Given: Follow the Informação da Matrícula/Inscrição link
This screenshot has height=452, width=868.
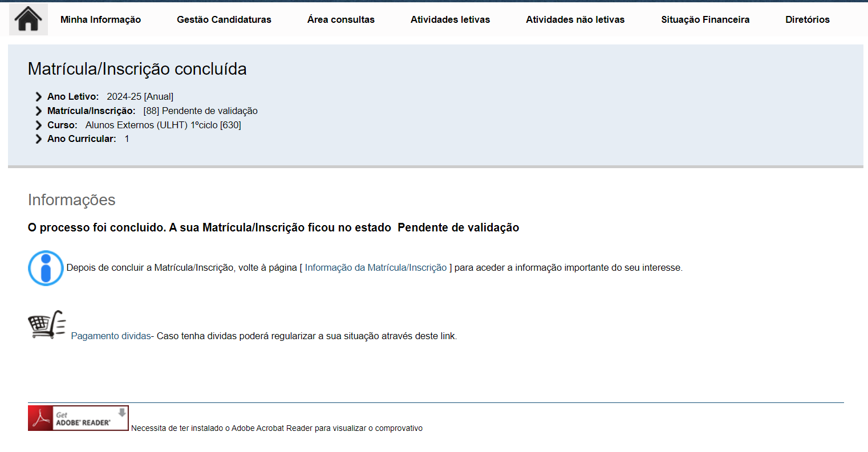Looking at the screenshot, I should pyautogui.click(x=376, y=267).
